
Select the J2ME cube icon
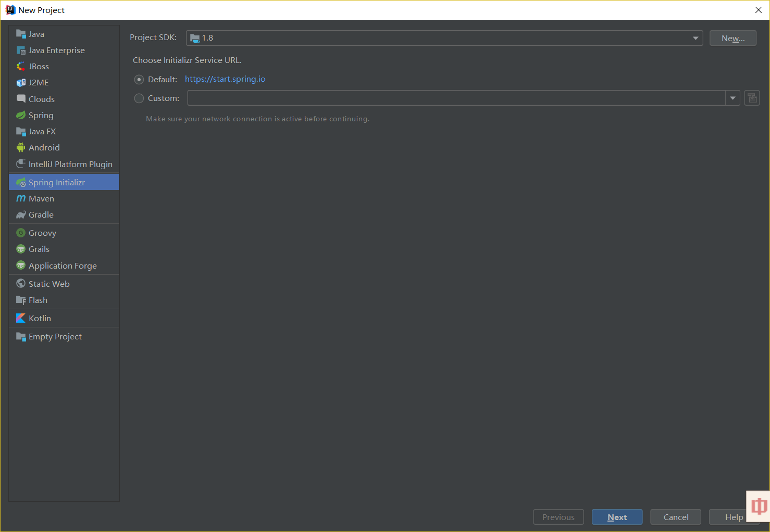pyautogui.click(x=21, y=82)
